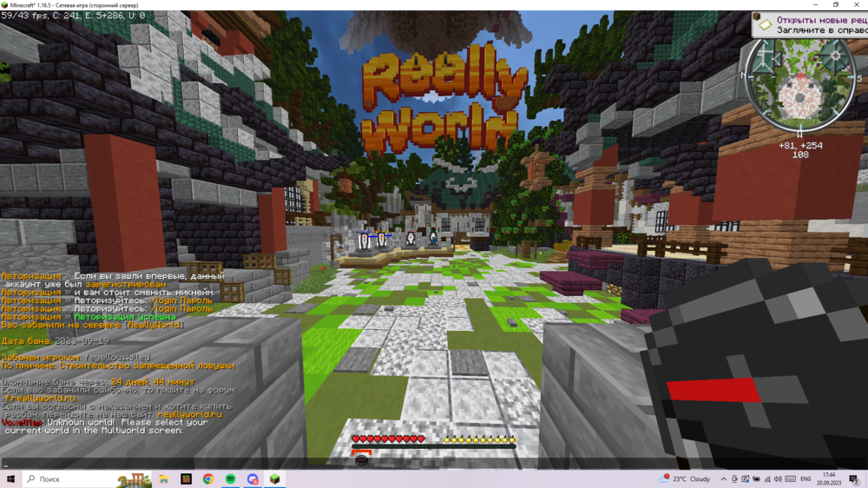Viewport: 868px width, 488px height.
Task: Open the forum link f.reallyworld.ru in chat
Action: [x=42, y=399]
